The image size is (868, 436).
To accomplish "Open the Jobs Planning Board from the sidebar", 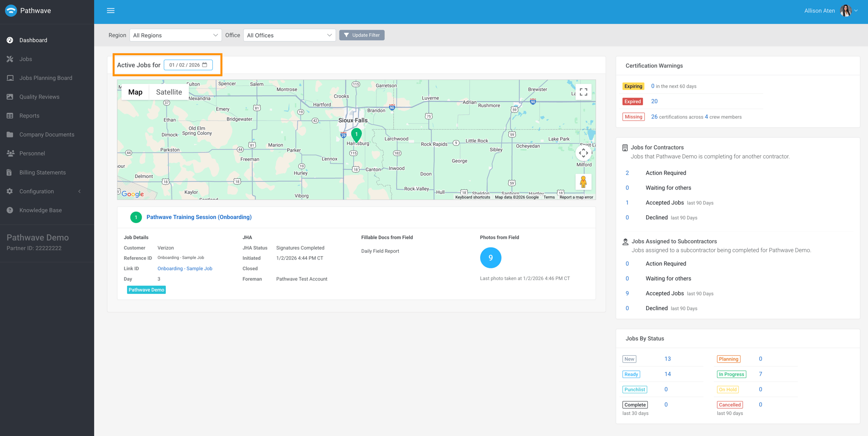I will 45,78.
